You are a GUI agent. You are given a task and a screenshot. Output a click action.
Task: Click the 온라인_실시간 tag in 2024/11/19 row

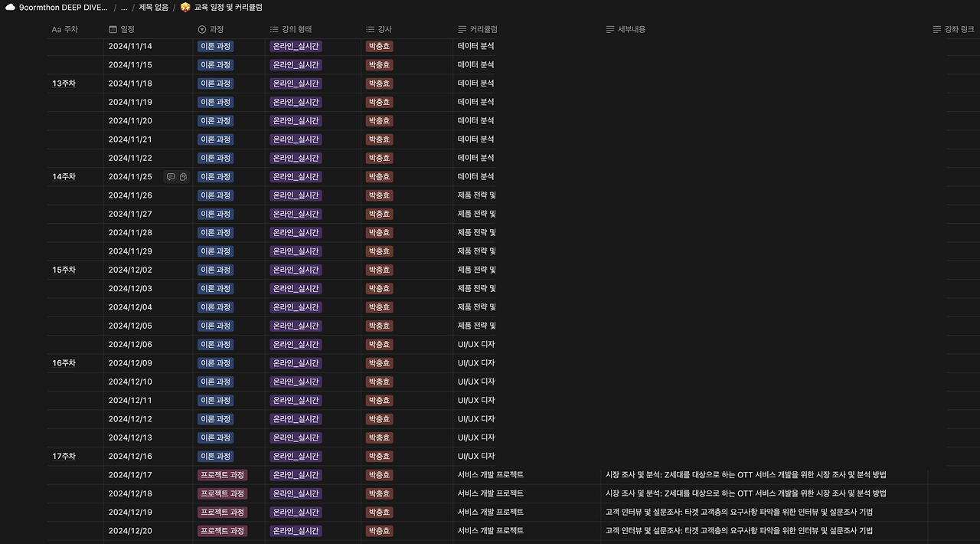[x=296, y=102]
